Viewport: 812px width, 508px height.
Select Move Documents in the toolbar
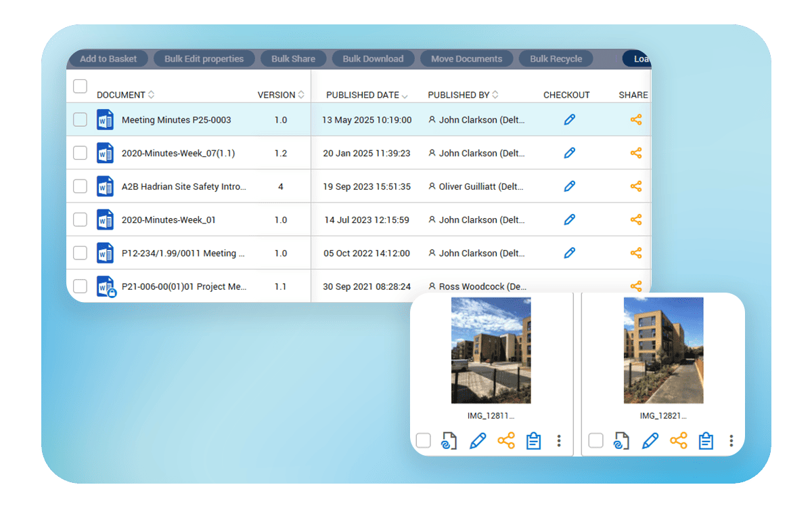[x=466, y=59]
